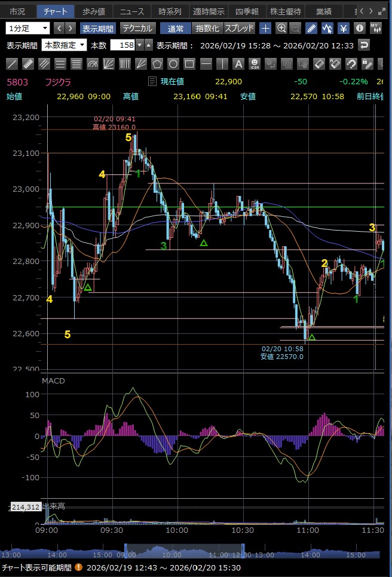Choose the ellipse drawing tool
This screenshot has height=577, width=392.
tap(173, 63)
